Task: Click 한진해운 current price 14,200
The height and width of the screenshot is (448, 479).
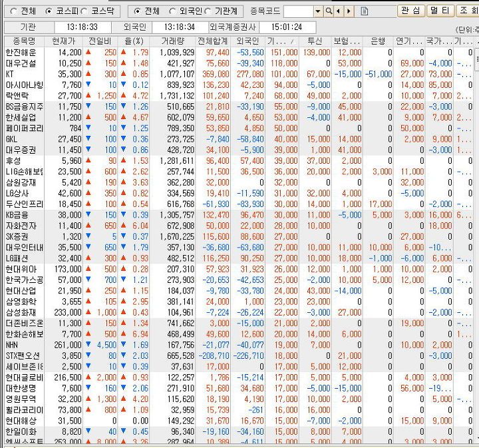Action: pos(70,53)
